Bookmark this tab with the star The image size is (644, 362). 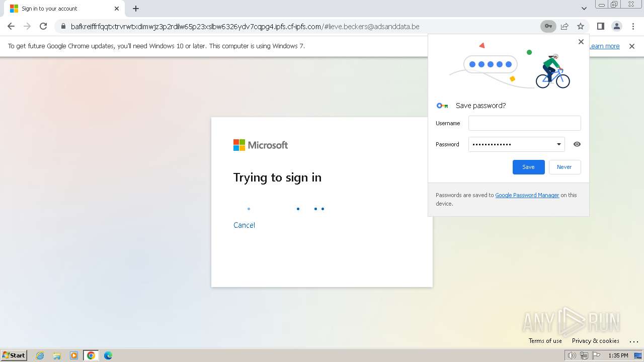click(581, 26)
